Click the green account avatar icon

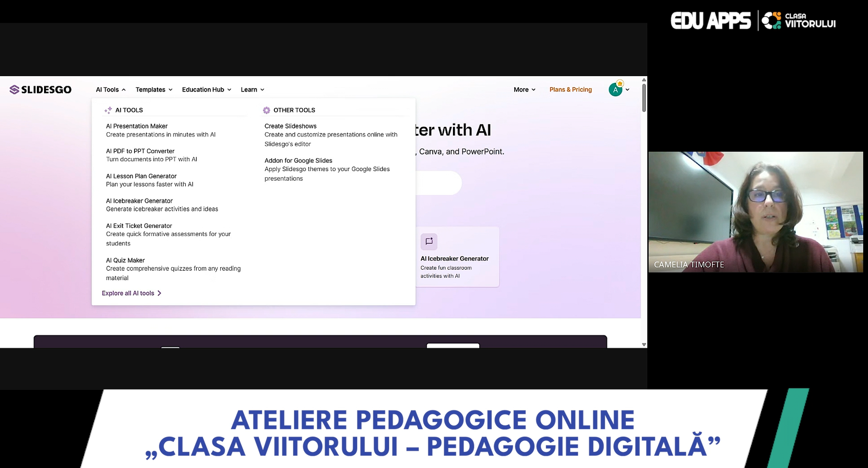(x=615, y=90)
